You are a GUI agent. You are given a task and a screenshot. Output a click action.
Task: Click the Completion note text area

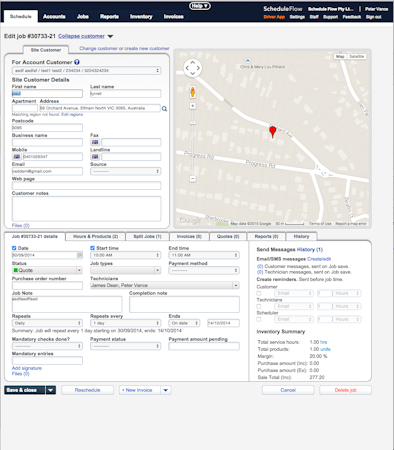tap(184, 304)
